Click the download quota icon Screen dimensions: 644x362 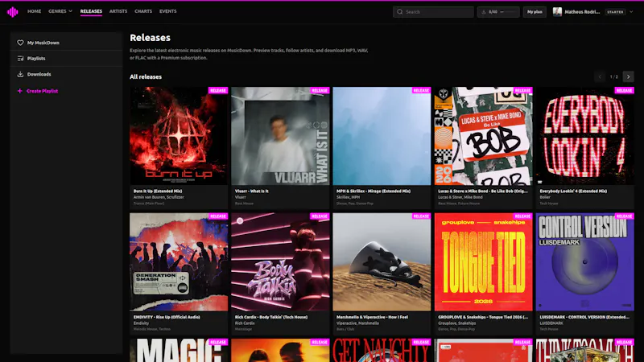pos(484,12)
